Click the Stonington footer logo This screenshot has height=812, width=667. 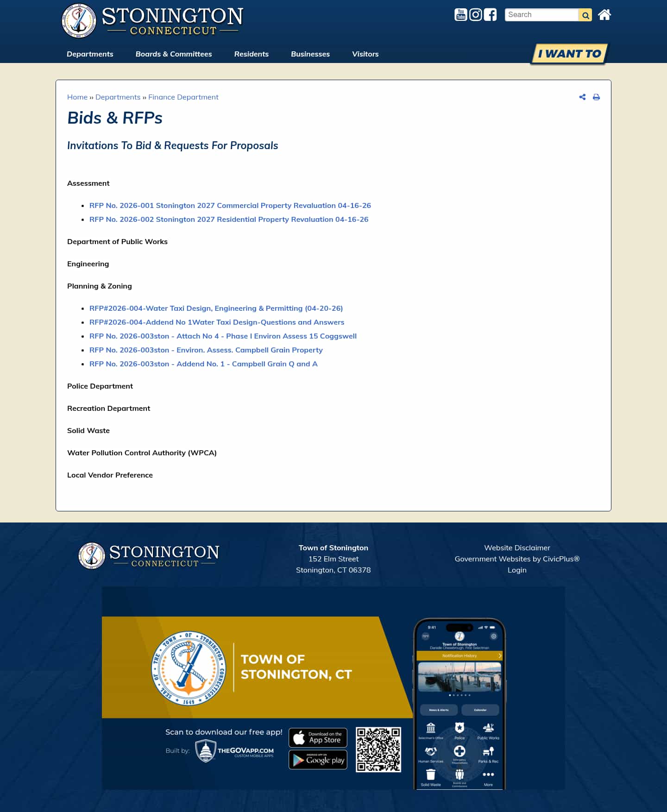tap(149, 555)
